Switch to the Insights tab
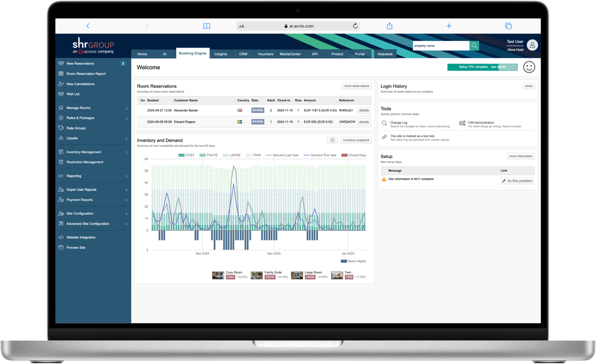The width and height of the screenshot is (596, 364). tap(221, 54)
